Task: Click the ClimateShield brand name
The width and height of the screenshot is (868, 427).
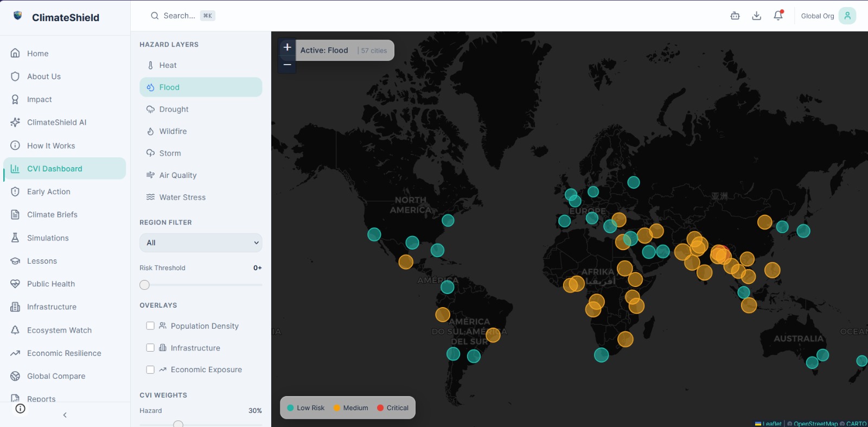Action: (x=66, y=17)
